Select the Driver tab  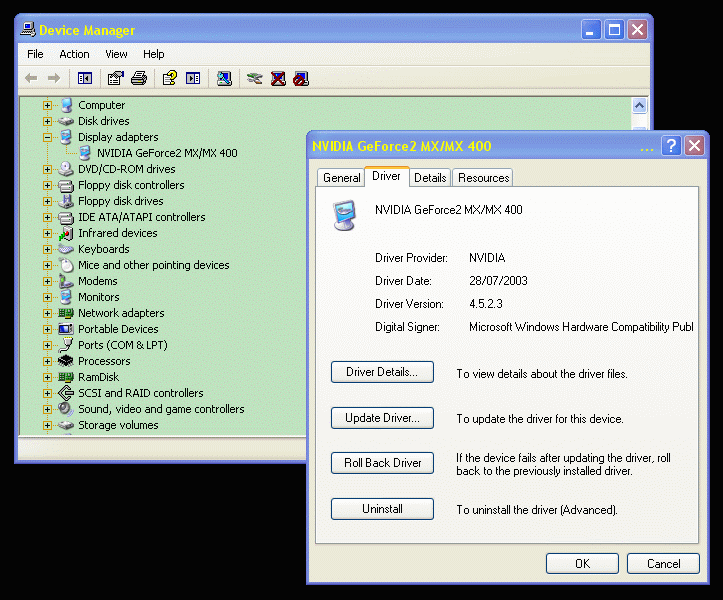(x=386, y=176)
